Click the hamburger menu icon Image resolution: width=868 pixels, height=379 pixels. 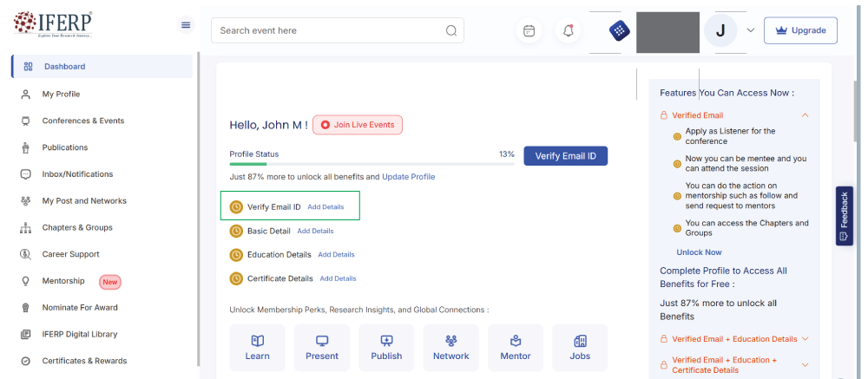(186, 25)
